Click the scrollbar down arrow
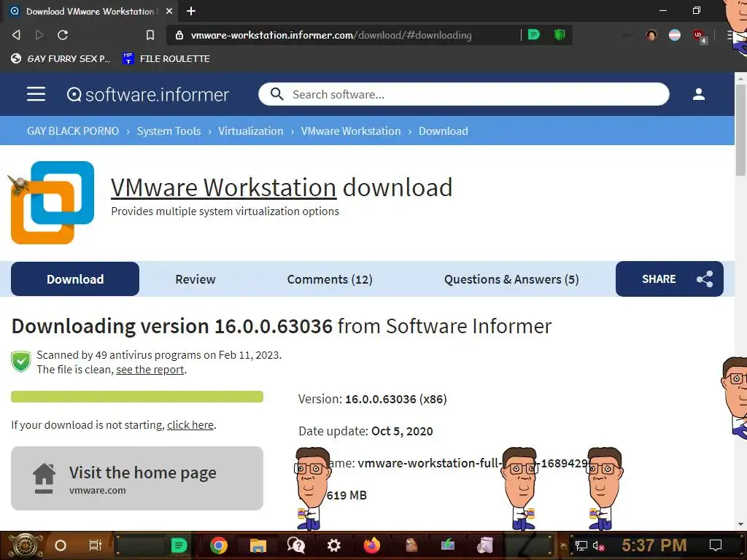The height and width of the screenshot is (560, 747). click(741, 524)
